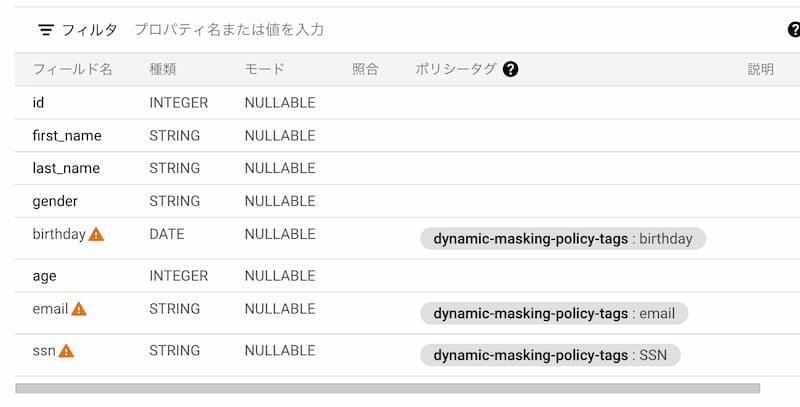Open the dynamic-masking-policy-tags : birthday chip
This screenshot has width=800, height=407.
[563, 239]
